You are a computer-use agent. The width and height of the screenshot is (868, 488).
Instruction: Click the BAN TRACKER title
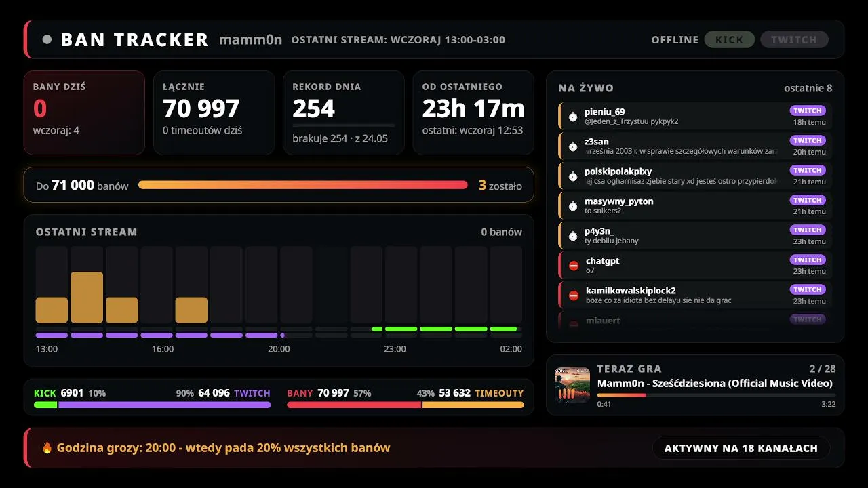click(x=134, y=40)
